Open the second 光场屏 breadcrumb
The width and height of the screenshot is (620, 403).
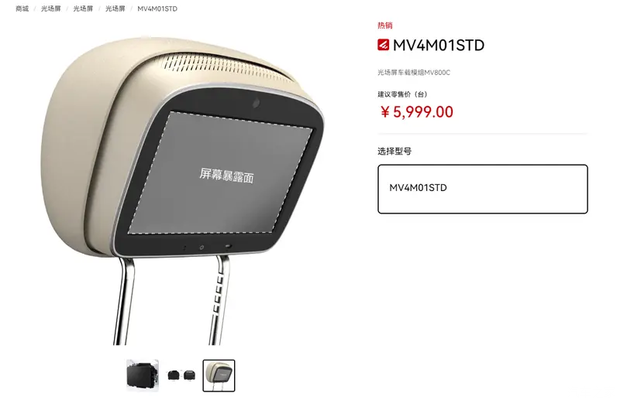click(x=83, y=9)
